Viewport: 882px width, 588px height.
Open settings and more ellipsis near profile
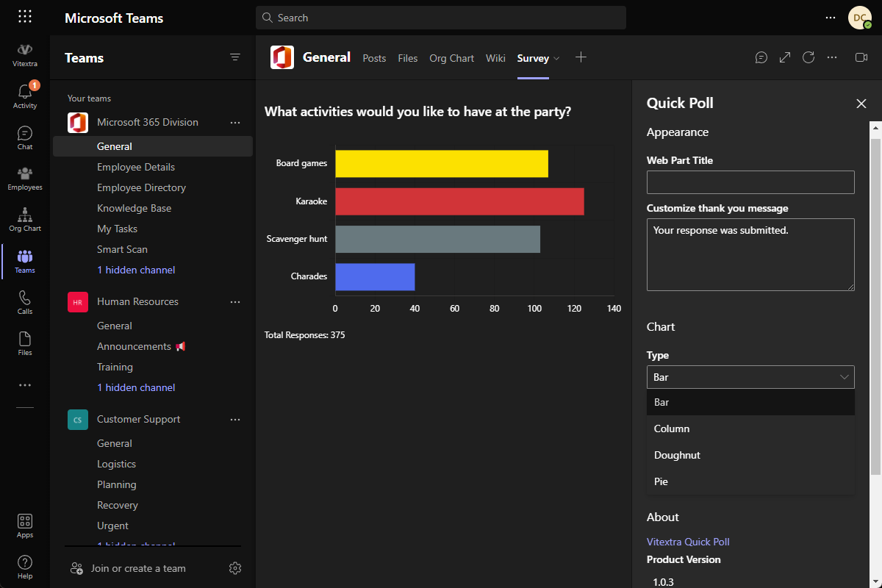point(831,18)
